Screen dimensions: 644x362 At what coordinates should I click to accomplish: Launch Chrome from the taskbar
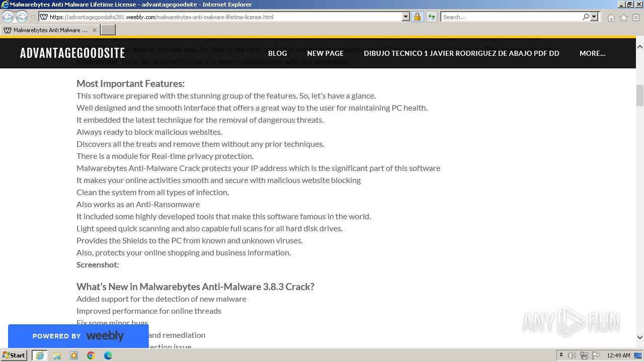(91, 355)
